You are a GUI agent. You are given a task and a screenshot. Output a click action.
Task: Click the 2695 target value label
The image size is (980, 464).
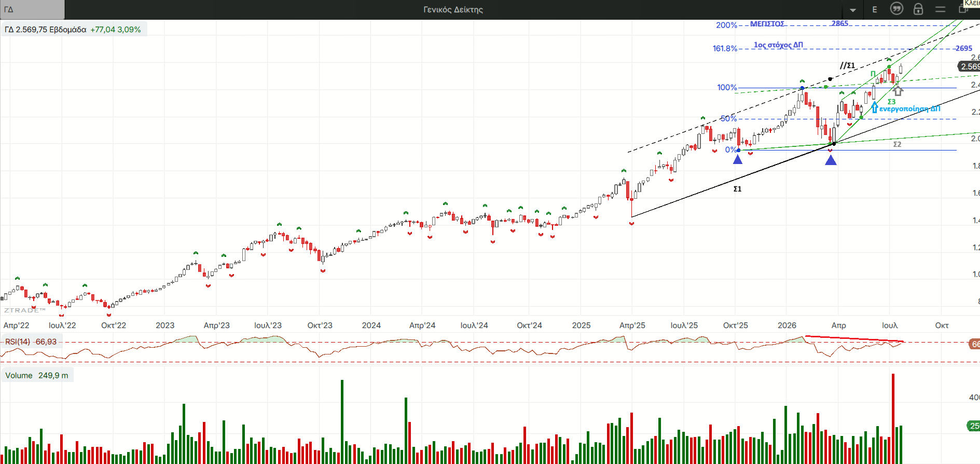(963, 48)
